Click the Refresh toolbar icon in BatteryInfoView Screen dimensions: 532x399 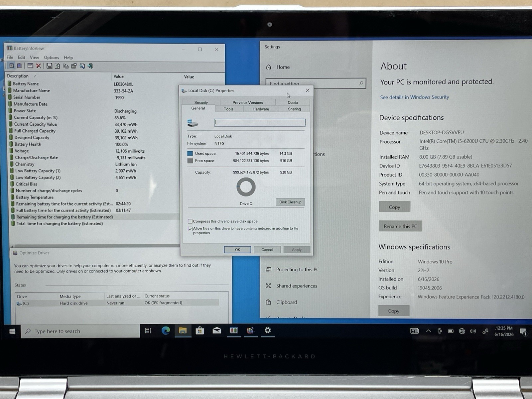(x=57, y=66)
